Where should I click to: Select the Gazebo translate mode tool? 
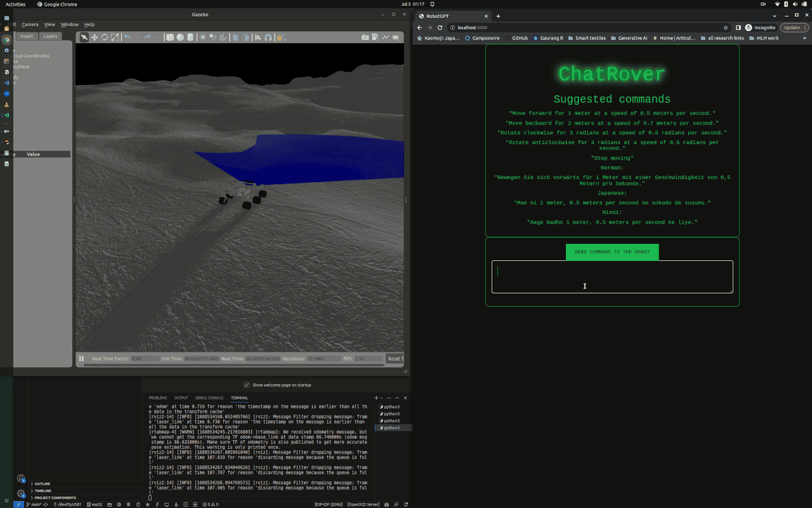[x=95, y=37]
